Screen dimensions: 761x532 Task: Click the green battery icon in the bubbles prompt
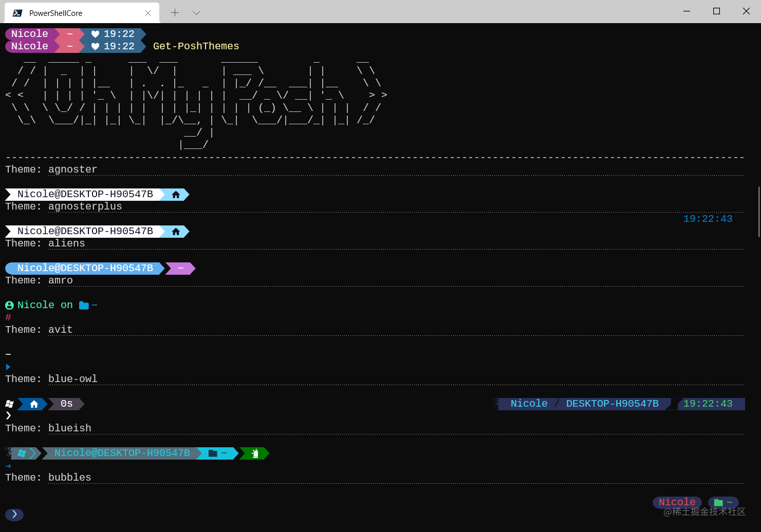254,453
